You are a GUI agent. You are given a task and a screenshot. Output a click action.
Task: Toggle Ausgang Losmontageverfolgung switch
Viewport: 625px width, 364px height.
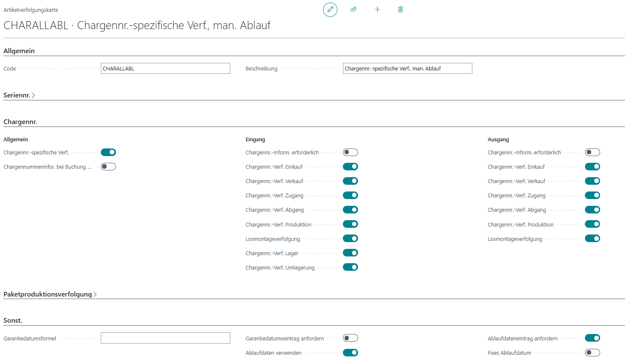point(593,238)
